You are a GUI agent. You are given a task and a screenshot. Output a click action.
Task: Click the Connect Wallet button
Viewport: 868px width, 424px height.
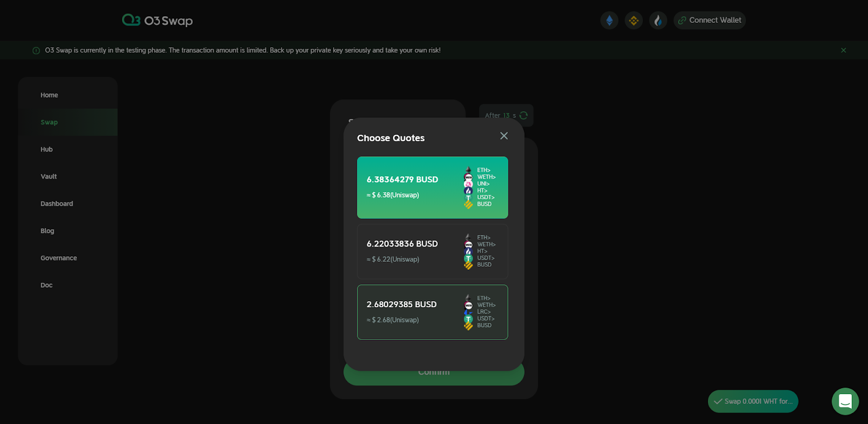coord(710,20)
